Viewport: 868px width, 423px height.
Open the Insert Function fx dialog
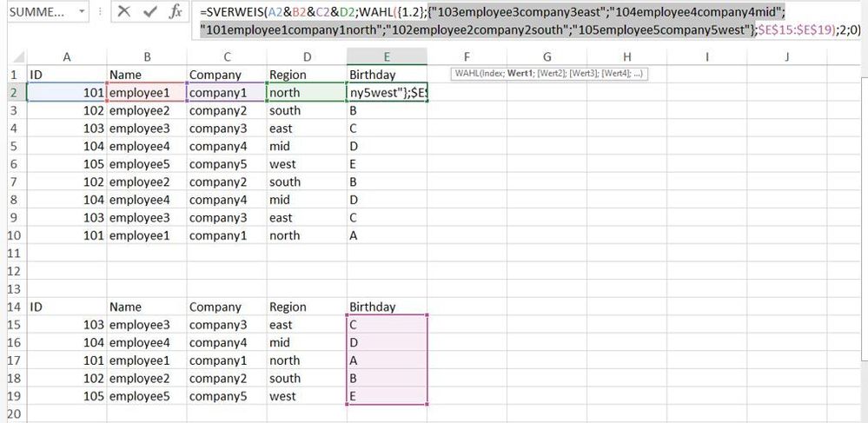tap(176, 11)
